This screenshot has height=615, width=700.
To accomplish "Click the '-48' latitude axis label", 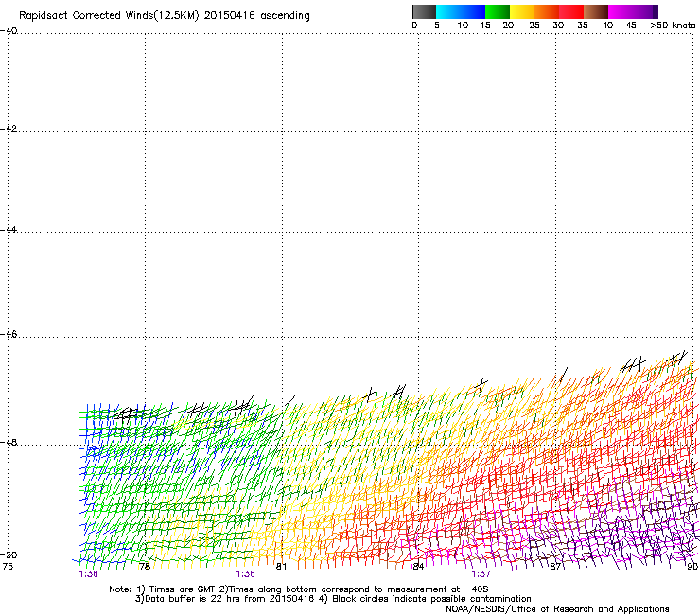I will point(9,442).
